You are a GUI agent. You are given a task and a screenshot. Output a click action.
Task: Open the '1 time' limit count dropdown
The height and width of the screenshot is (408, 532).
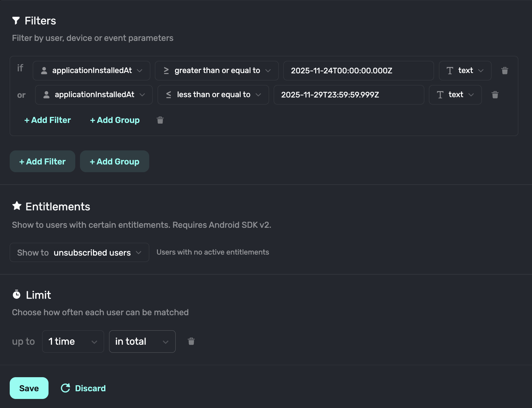73,342
